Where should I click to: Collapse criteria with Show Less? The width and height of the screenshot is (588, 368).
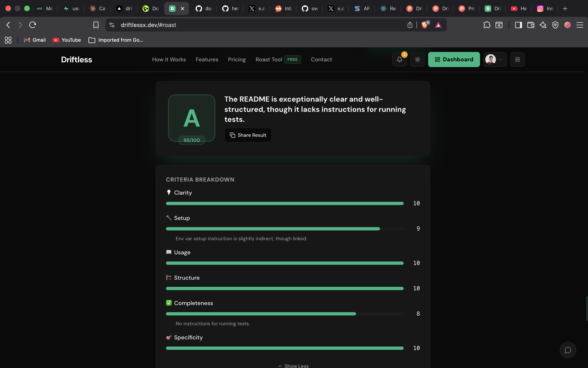[293, 365]
